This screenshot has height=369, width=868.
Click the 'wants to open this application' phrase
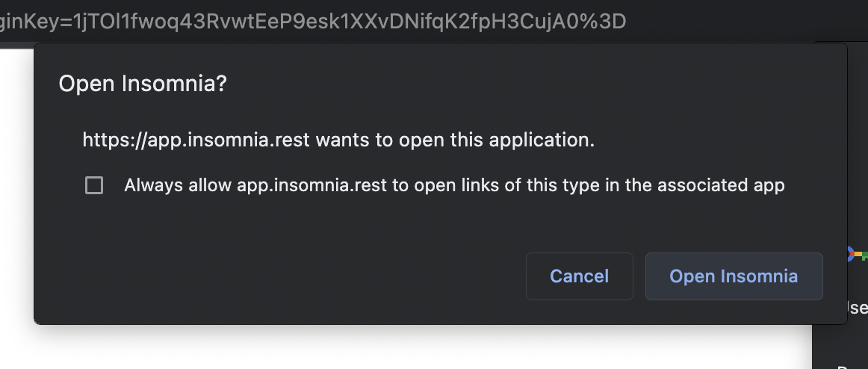point(455,140)
